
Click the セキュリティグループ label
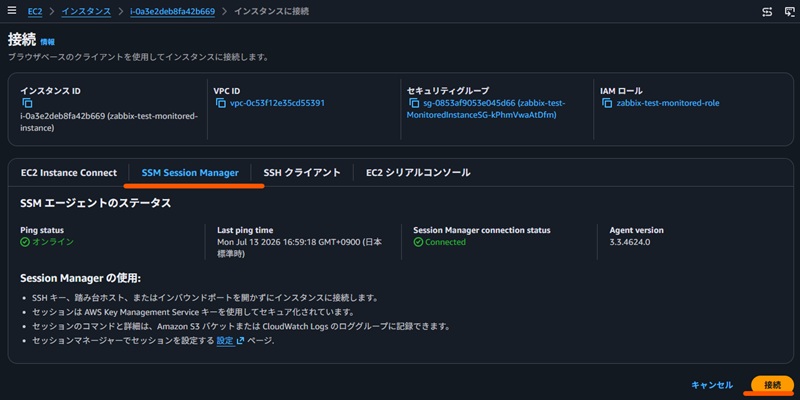(448, 91)
